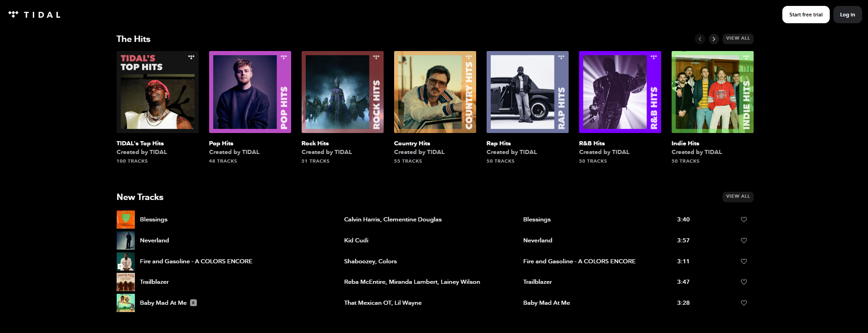Viewport: 868px width, 333px height.
Task: Open the Rap Hits playlist cover
Action: pyautogui.click(x=528, y=92)
